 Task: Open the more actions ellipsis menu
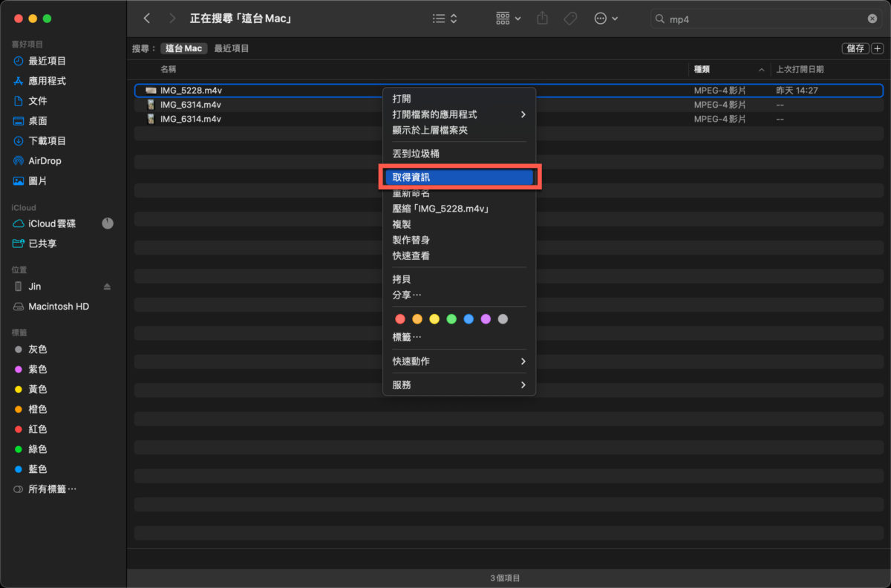[607, 19]
